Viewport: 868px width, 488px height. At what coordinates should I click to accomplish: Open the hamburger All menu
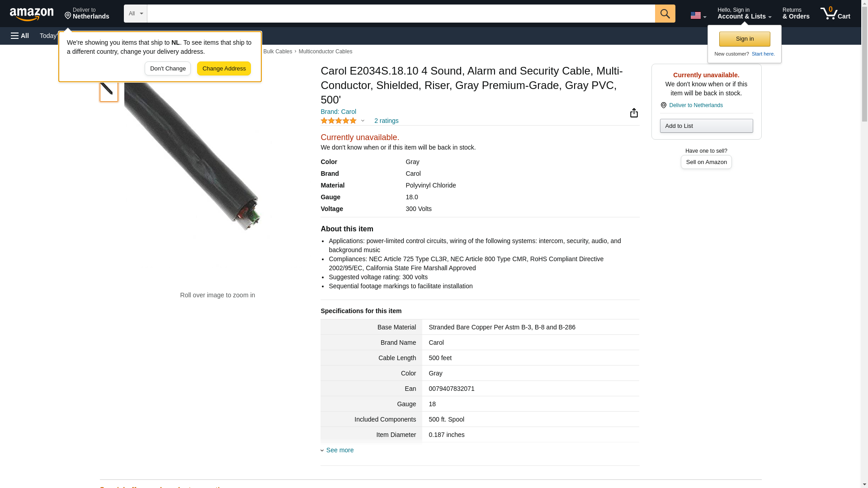pyautogui.click(x=20, y=36)
